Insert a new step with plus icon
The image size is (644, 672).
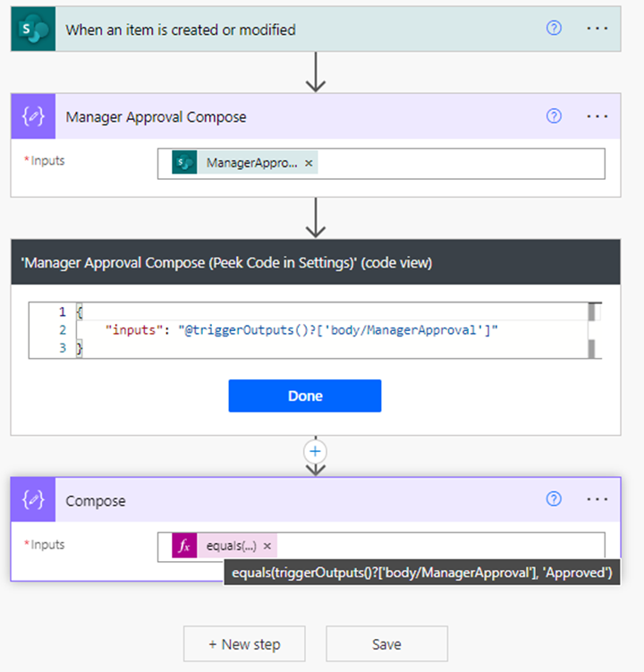click(x=315, y=449)
